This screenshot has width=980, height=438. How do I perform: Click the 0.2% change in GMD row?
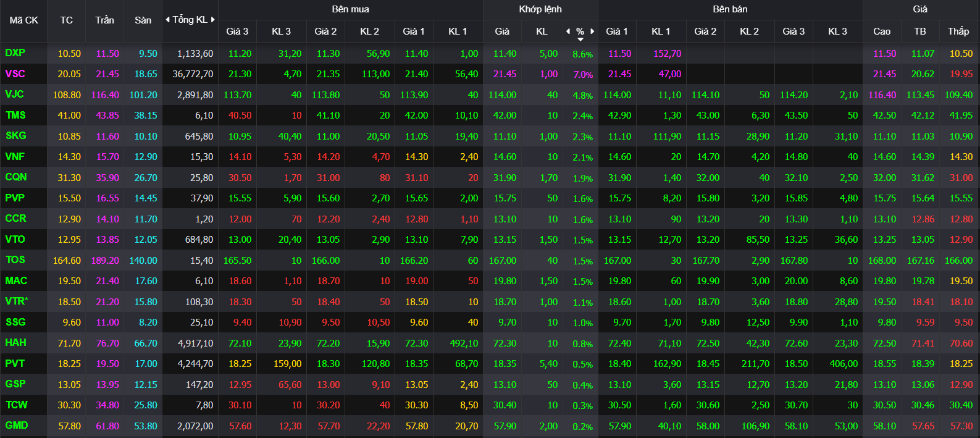582,427
